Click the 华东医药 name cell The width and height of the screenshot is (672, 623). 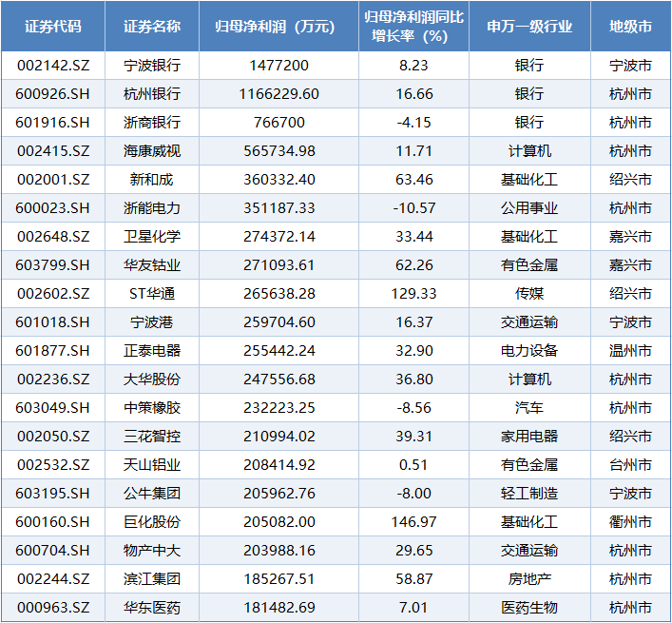152,608
